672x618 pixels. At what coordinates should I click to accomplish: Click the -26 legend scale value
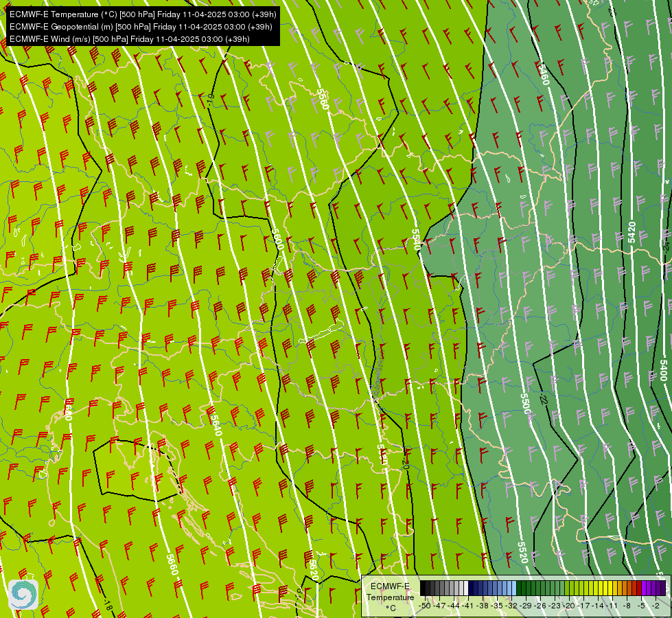(x=541, y=606)
